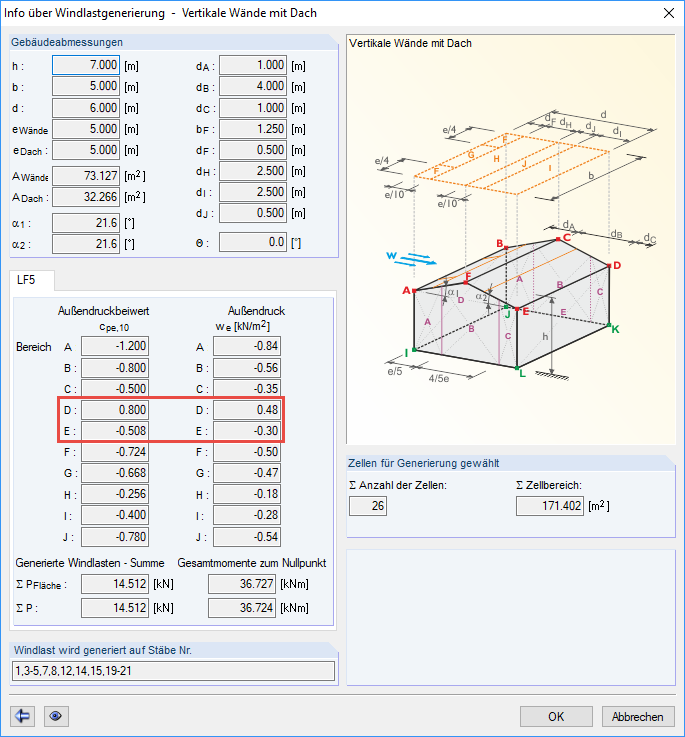The image size is (685, 737).
Task: Click Σ P force field 14.512
Action: pos(115,608)
